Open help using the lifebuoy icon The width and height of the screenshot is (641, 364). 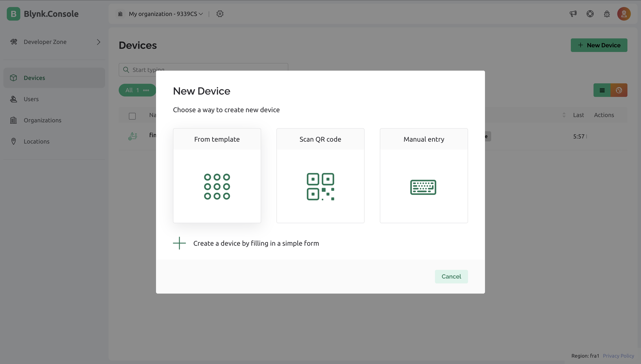coord(590,14)
